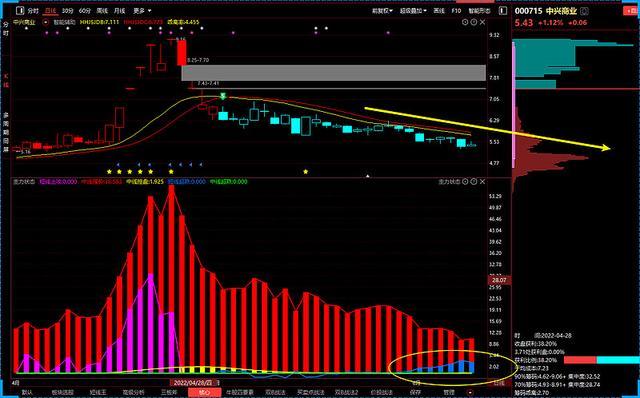Switch to the 60分 period tab
The image size is (640, 398).
click(x=84, y=11)
